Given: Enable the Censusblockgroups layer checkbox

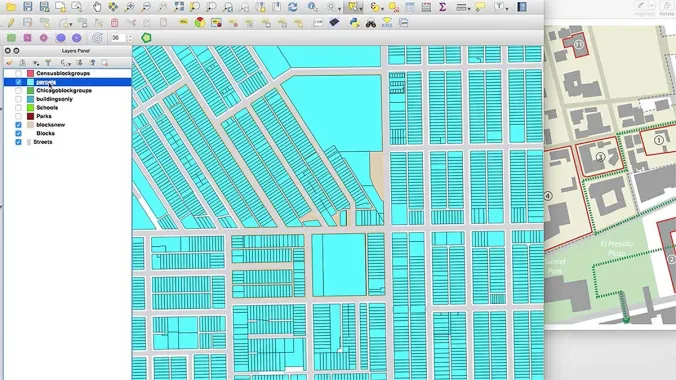Looking at the screenshot, I should pyautogui.click(x=18, y=73).
